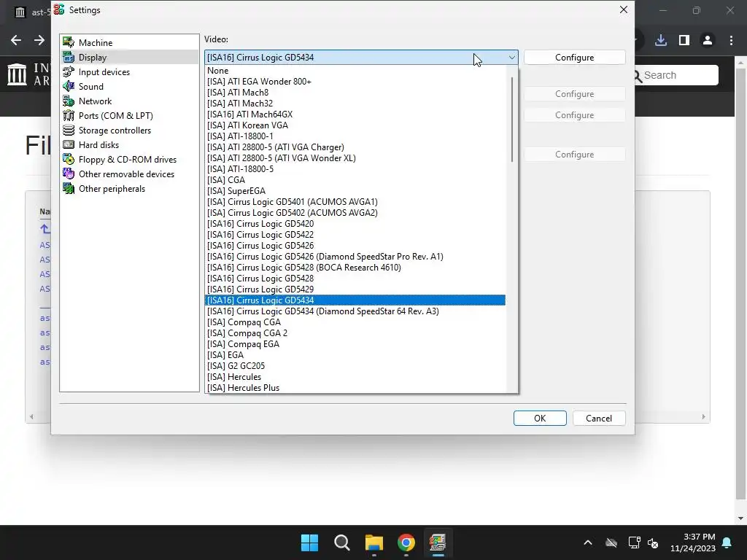Click the Machine category icon
Screen dimensions: 747x560
[69, 42]
